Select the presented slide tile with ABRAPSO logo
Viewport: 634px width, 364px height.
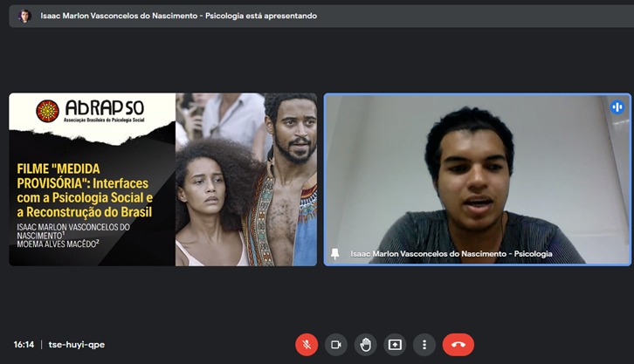pyautogui.click(x=163, y=179)
